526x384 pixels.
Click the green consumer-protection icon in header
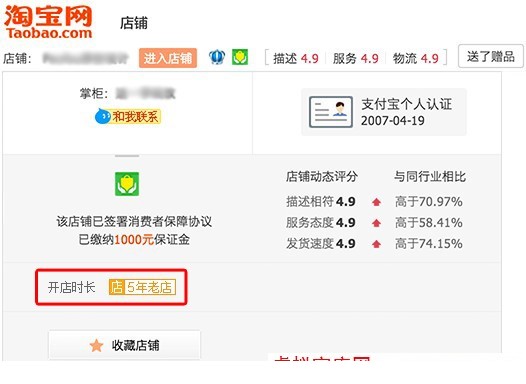pos(240,57)
